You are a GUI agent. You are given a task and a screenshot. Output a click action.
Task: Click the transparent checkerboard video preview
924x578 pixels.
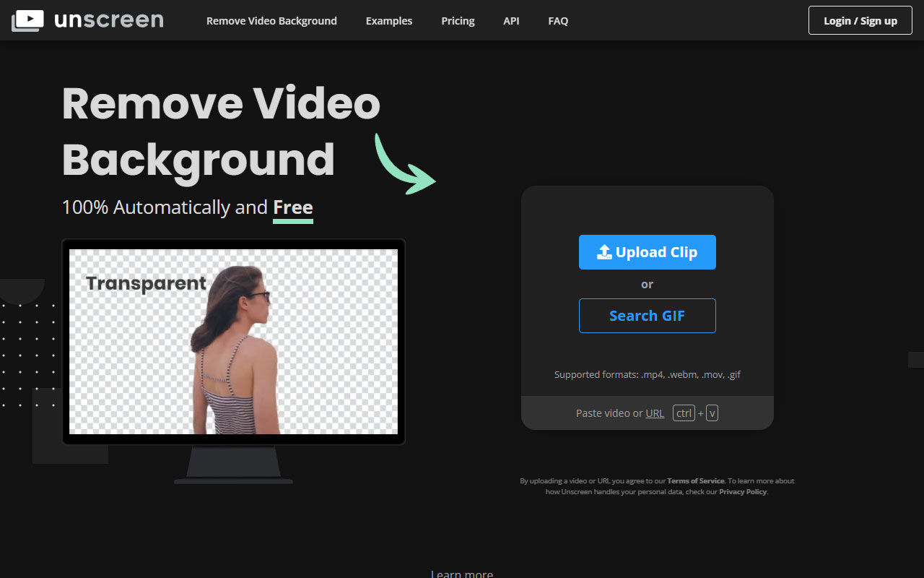click(232, 341)
